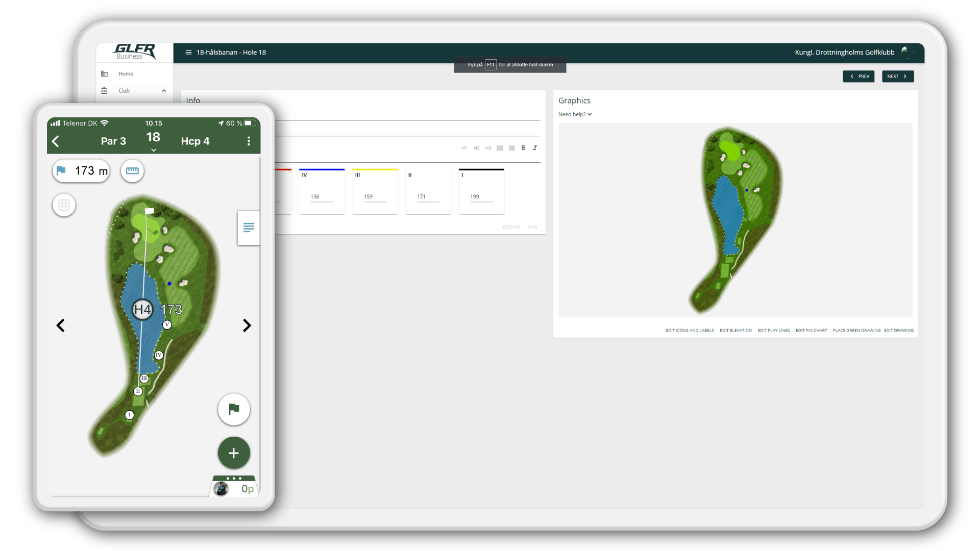Viewport: 980px width, 551px height.
Task: Apply H2 heading format in editor toolbar
Action: tap(476, 148)
